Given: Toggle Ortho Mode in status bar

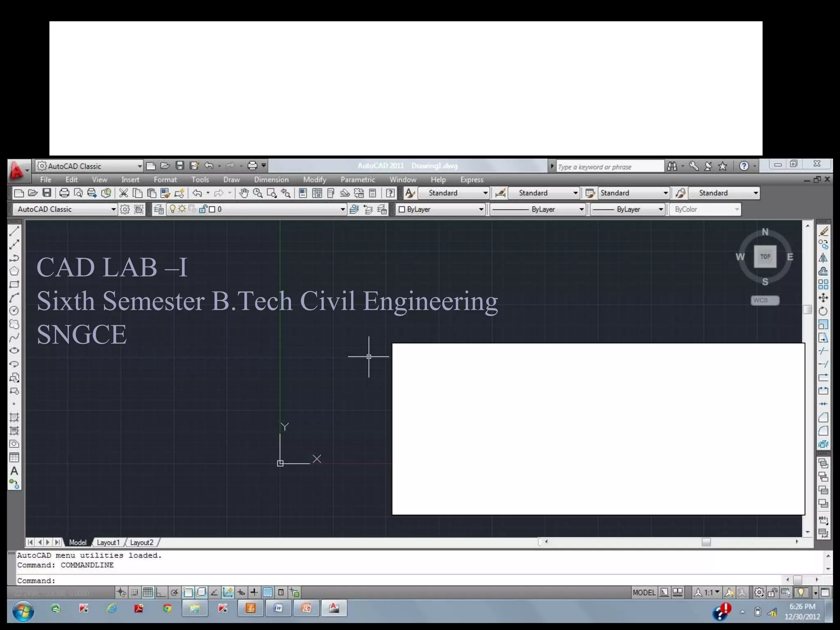Looking at the screenshot, I should pyautogui.click(x=161, y=592).
